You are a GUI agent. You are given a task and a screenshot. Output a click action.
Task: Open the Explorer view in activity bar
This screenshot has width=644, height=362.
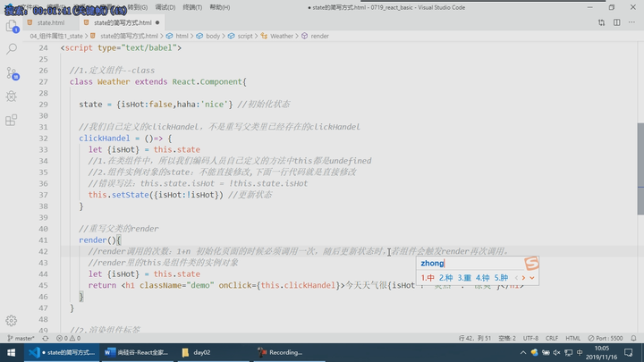point(12,26)
